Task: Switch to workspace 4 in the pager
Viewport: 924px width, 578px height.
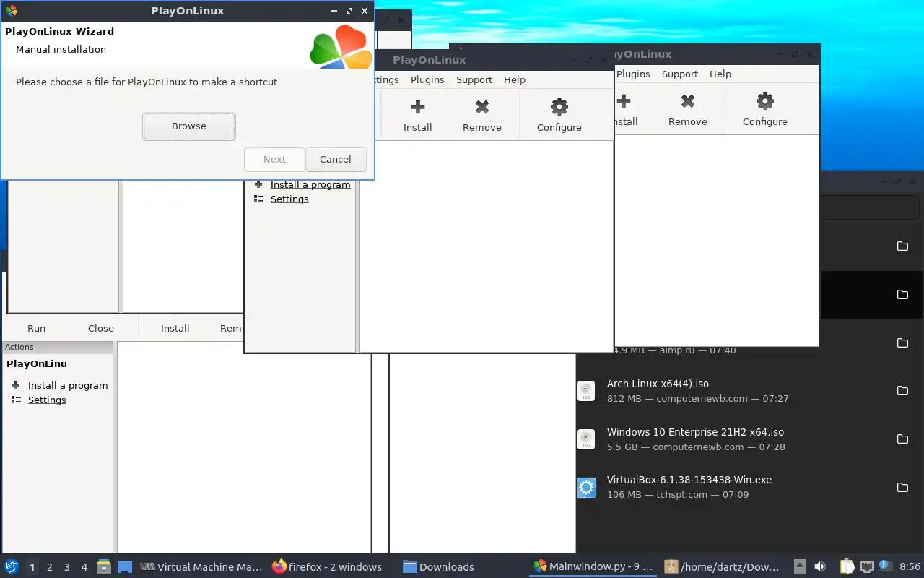Action: (x=84, y=567)
